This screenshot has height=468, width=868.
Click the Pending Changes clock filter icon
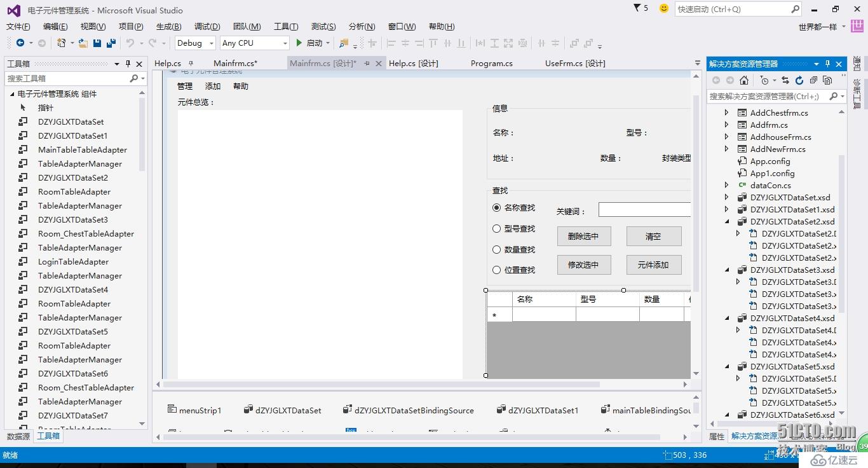tap(764, 80)
